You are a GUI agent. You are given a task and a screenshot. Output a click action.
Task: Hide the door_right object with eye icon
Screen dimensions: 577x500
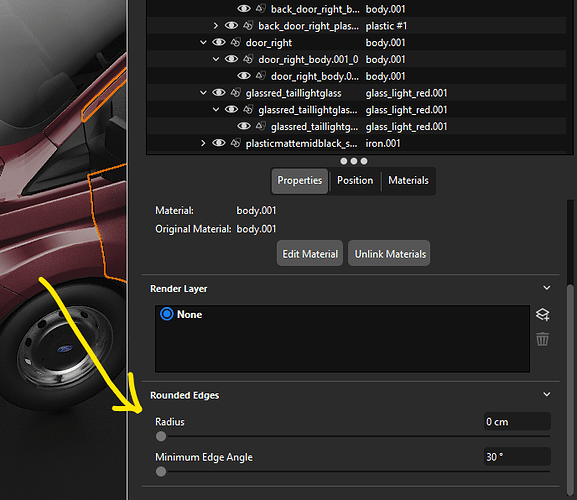tap(219, 42)
